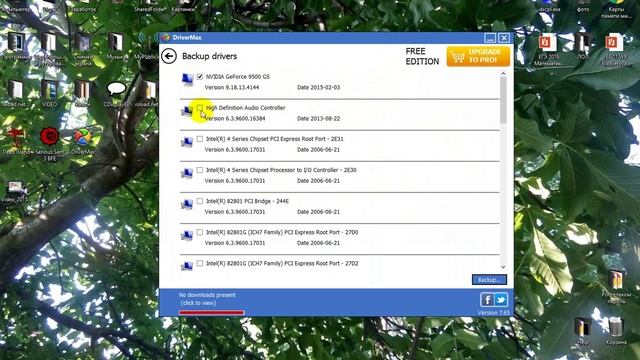
Task: Check the PCI Express Root Port 2E31 checkbox
Action: 200,139
